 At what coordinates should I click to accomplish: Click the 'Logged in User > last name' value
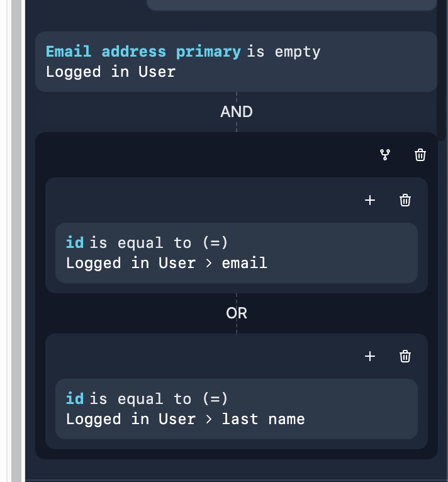click(186, 419)
